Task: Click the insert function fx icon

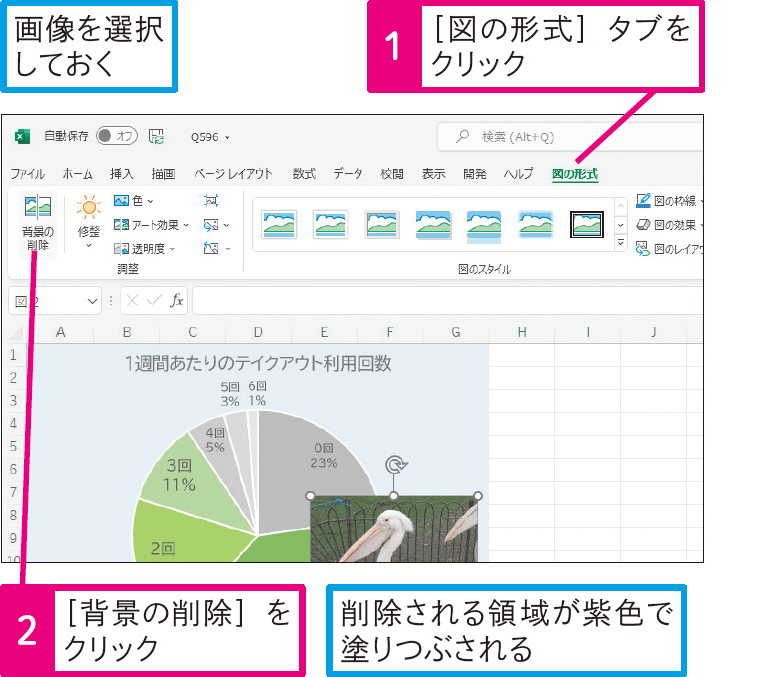Action: click(176, 300)
